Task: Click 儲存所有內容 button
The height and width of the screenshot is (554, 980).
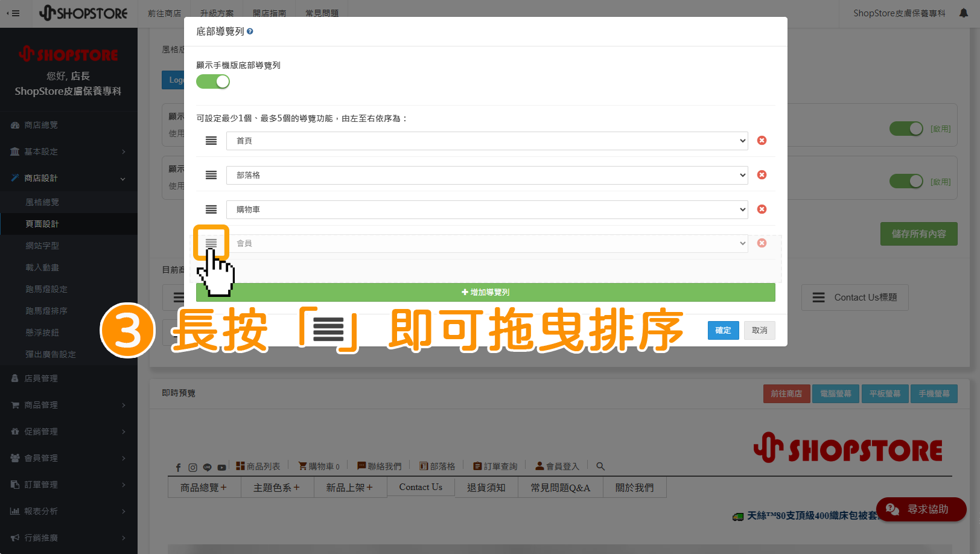Action: click(x=919, y=234)
